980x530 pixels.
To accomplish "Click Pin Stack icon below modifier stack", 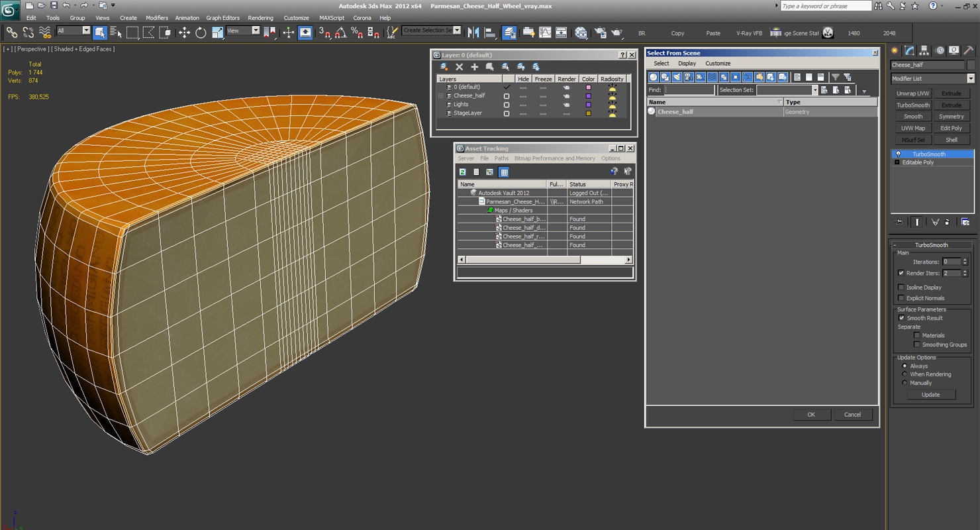I will (x=899, y=222).
